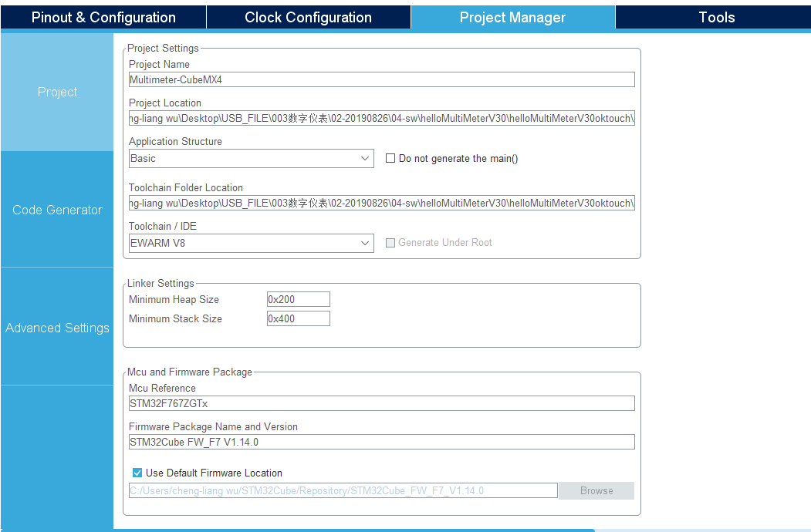
Task: Go to Advanced Settings section
Action: [57, 327]
